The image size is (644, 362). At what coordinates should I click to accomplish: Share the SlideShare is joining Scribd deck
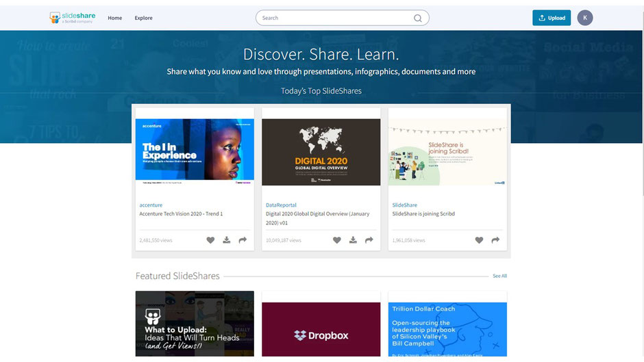(495, 240)
